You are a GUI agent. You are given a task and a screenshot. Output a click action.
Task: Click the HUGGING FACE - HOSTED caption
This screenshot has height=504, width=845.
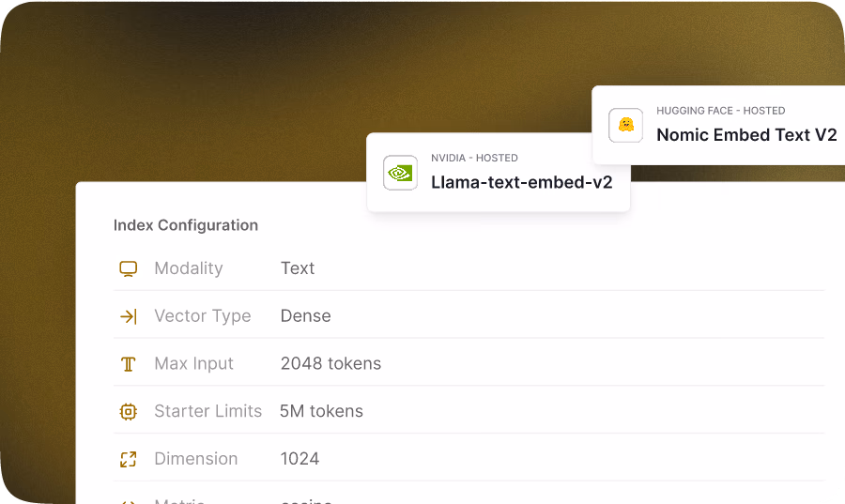point(720,111)
